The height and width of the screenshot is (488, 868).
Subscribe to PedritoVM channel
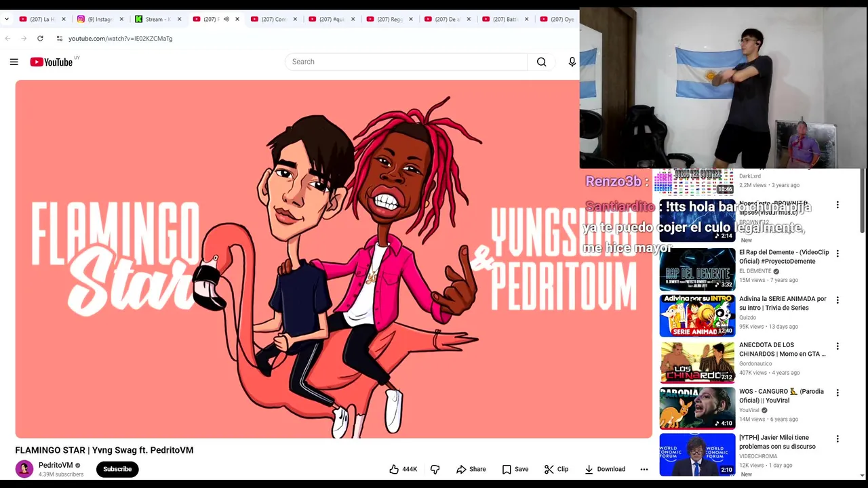[117, 469]
